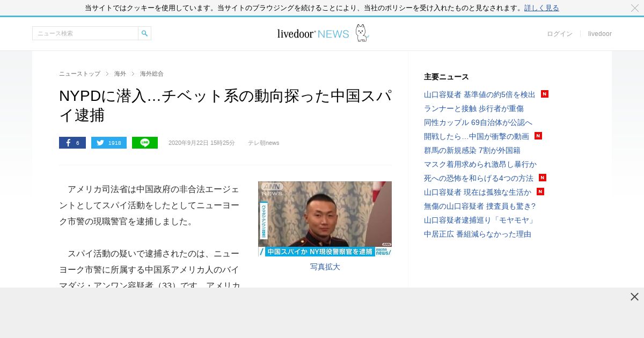Close the cookie notice banner

coord(634,8)
